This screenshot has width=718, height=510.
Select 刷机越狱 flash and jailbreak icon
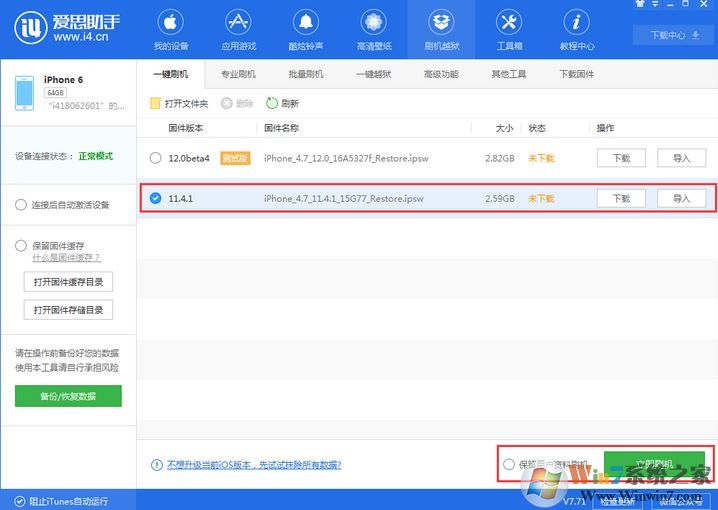(x=441, y=22)
